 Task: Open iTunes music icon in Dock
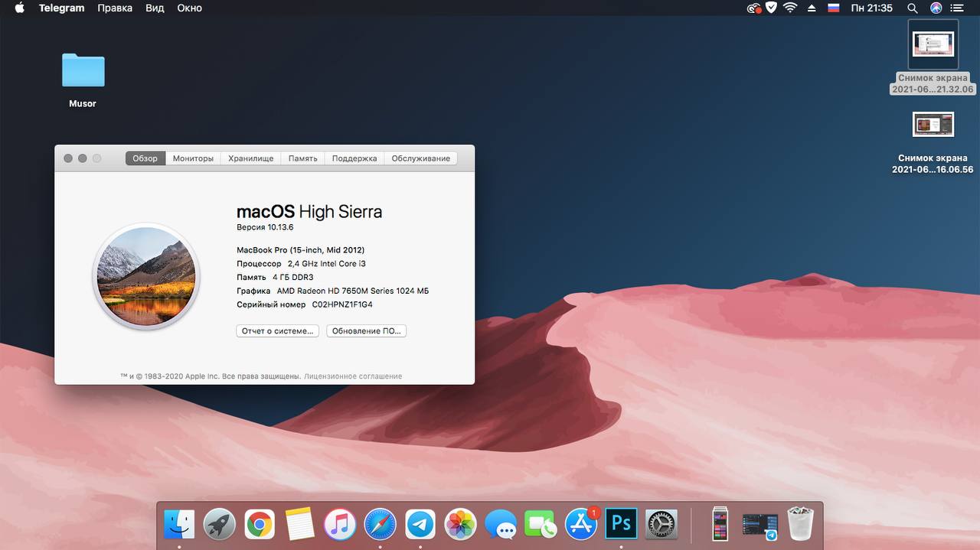pos(340,525)
